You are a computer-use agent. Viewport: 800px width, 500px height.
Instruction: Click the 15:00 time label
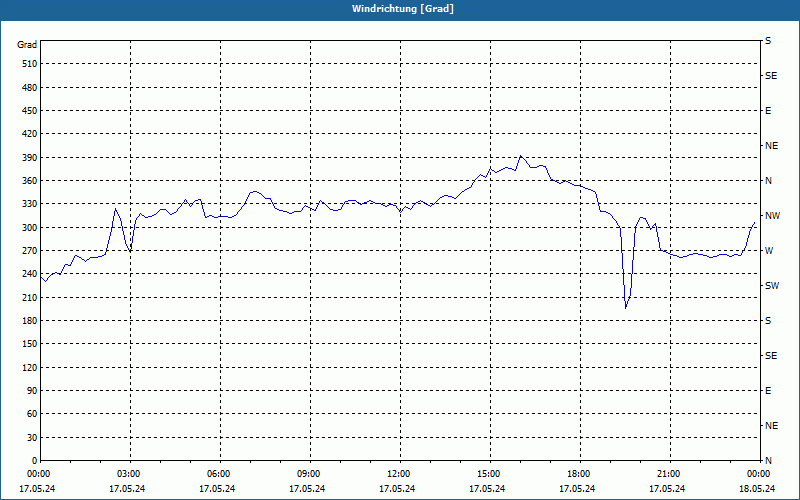(x=489, y=474)
